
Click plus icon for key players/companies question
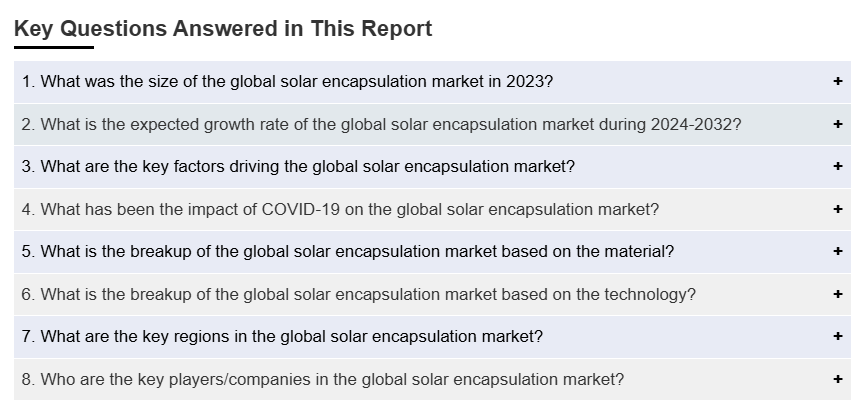(838, 379)
